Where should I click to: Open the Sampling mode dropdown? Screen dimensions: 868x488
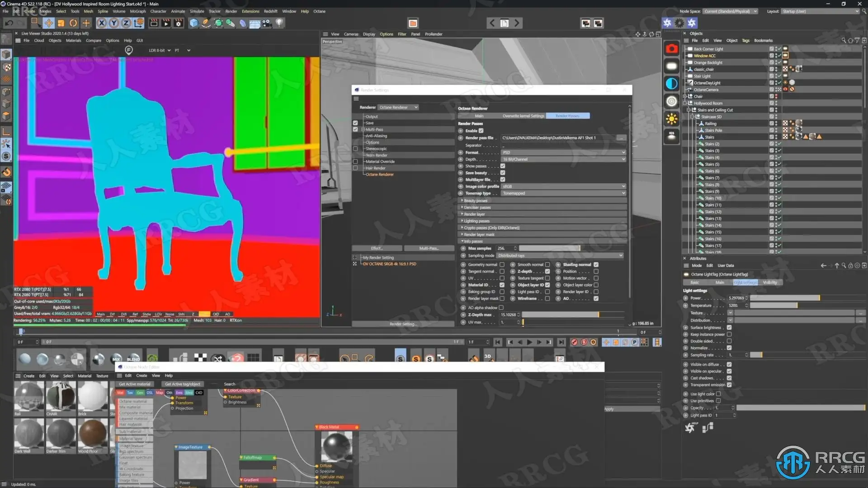coord(560,256)
